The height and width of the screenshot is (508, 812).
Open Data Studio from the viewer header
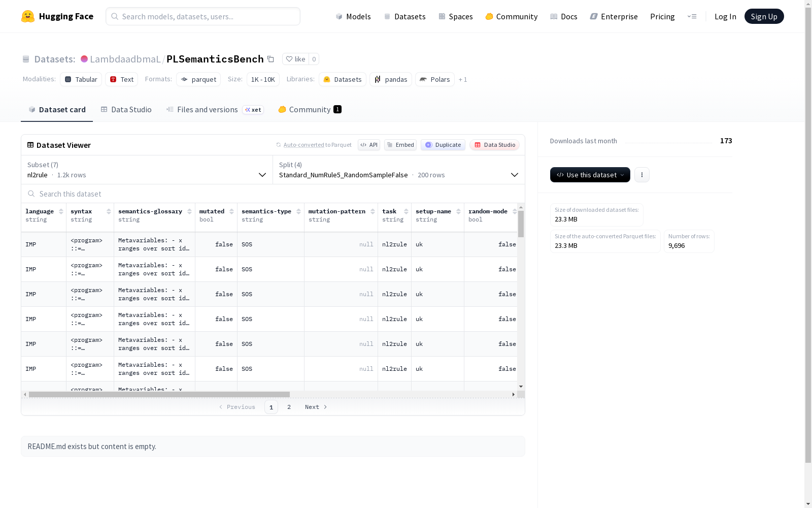[494, 145]
